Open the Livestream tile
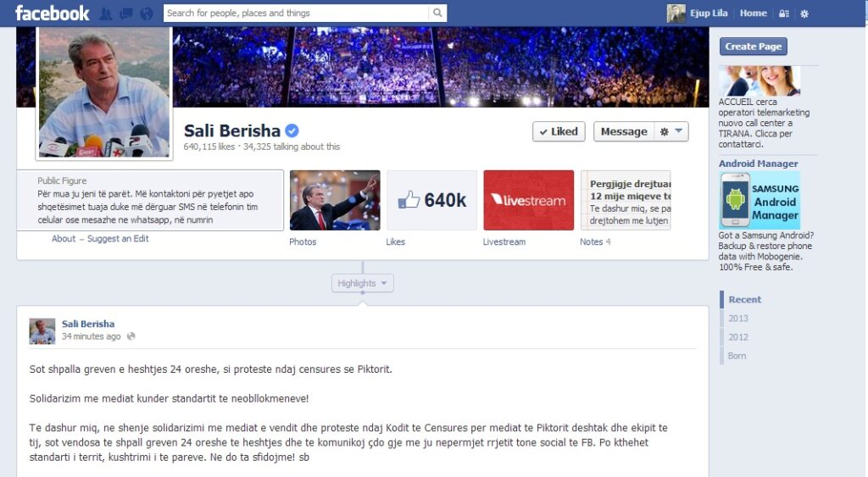The image size is (868, 477). tap(529, 200)
